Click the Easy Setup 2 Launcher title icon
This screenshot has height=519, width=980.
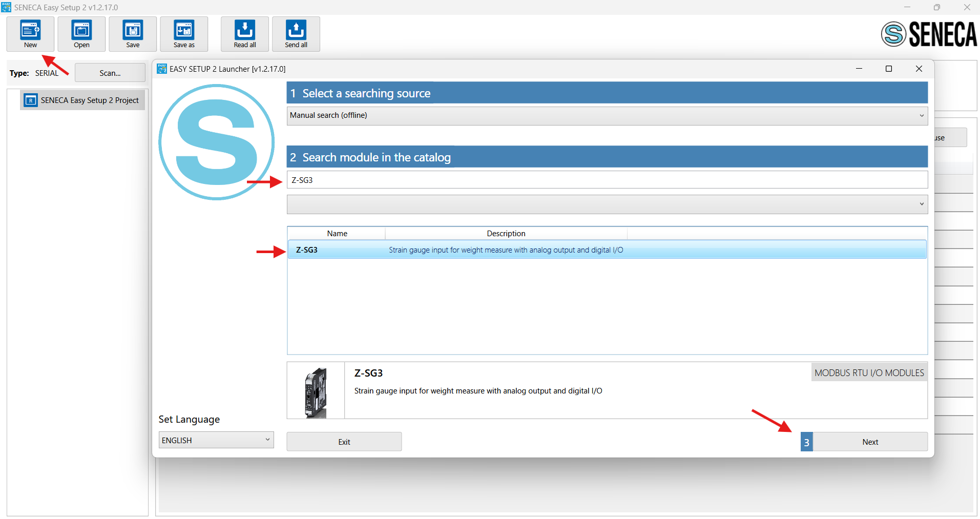point(162,69)
